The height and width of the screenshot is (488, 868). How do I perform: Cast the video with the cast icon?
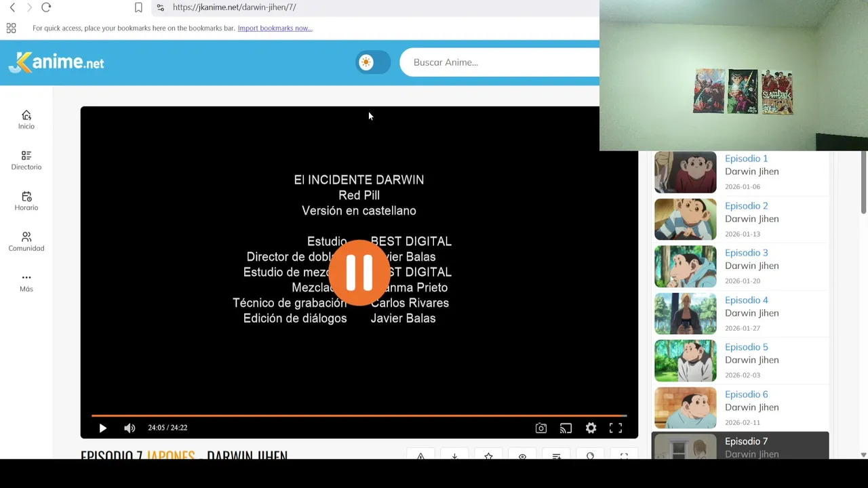click(x=566, y=428)
